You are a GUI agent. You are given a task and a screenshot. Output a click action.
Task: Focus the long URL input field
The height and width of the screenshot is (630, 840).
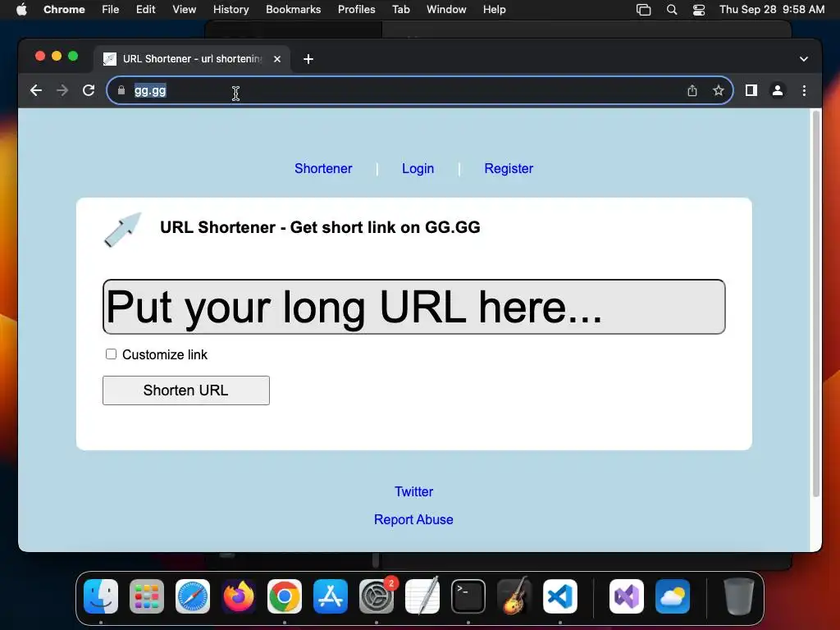pos(413,307)
